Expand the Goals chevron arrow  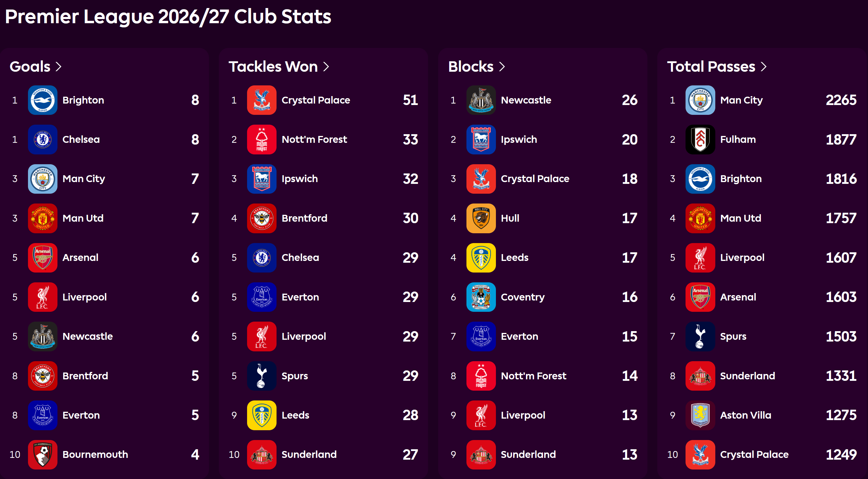(x=58, y=67)
